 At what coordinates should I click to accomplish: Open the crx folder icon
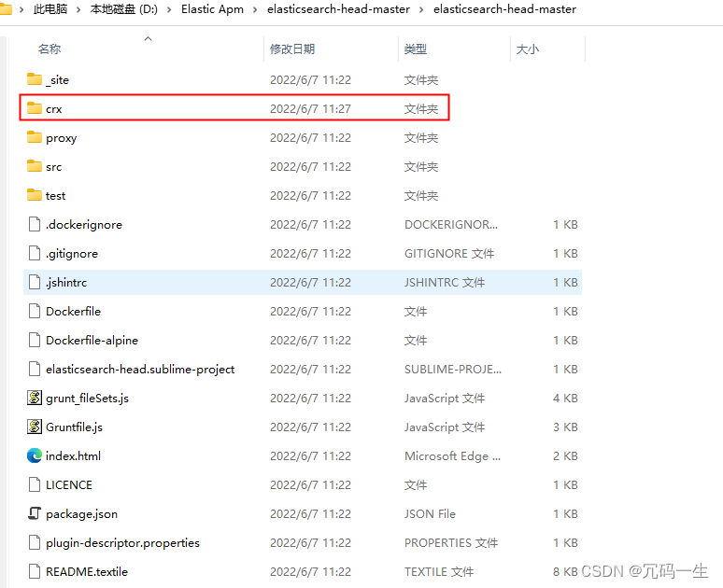click(x=35, y=108)
